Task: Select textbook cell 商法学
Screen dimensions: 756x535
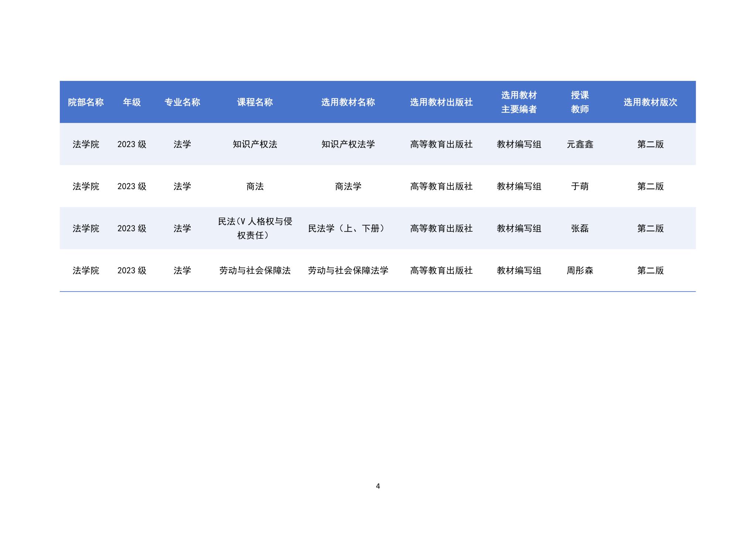Action: point(348,187)
